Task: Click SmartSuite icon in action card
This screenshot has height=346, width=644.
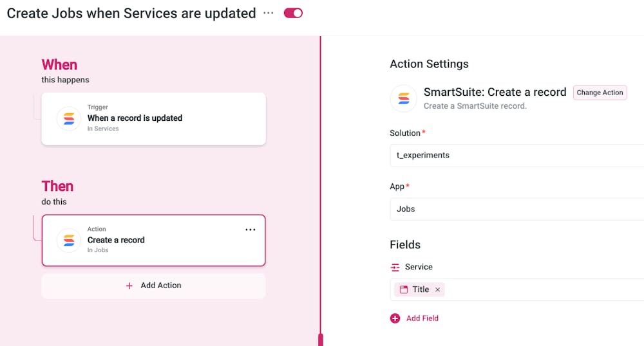Action: (69, 240)
